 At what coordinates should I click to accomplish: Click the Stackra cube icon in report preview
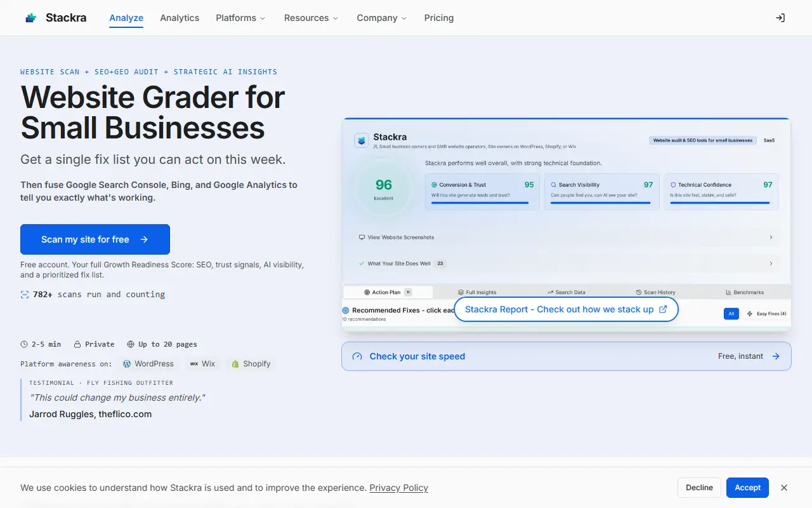(x=362, y=140)
